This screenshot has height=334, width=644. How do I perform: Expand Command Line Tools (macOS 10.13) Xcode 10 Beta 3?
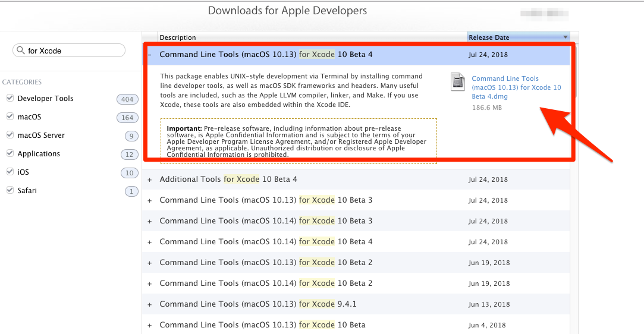(150, 201)
